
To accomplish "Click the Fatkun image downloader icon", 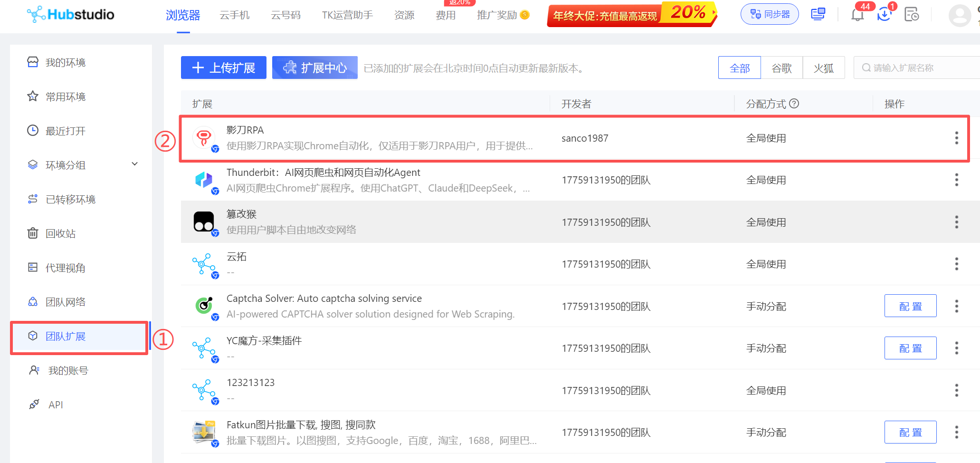I will point(205,433).
